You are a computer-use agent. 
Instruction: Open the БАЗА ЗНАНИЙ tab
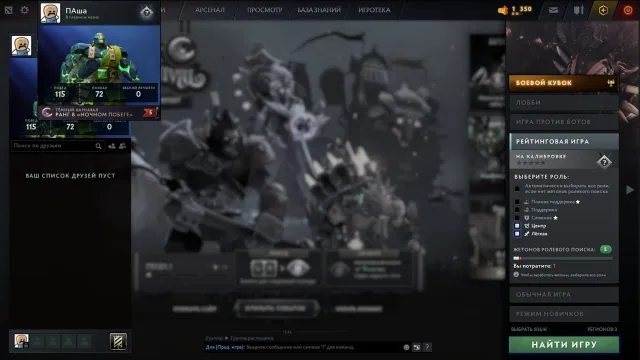[x=319, y=10]
